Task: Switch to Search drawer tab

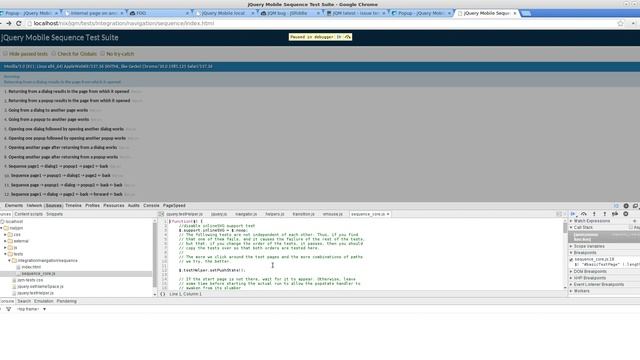Action: click(24, 301)
